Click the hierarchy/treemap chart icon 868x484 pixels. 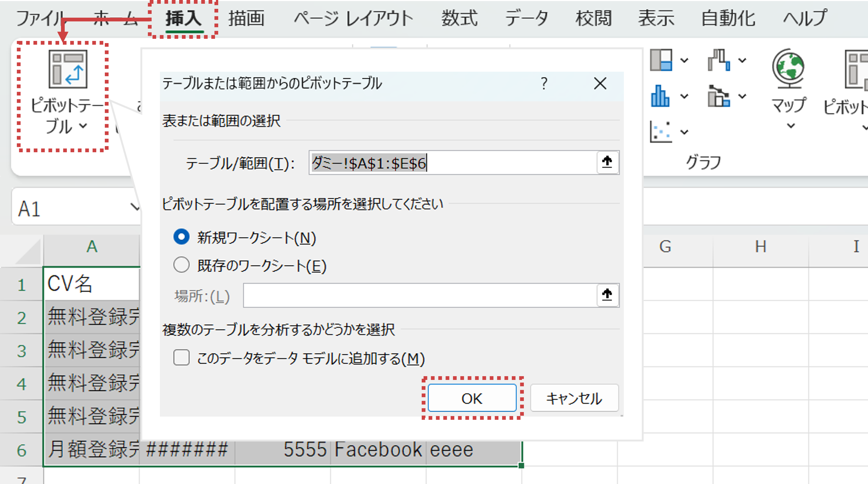pyautogui.click(x=661, y=60)
